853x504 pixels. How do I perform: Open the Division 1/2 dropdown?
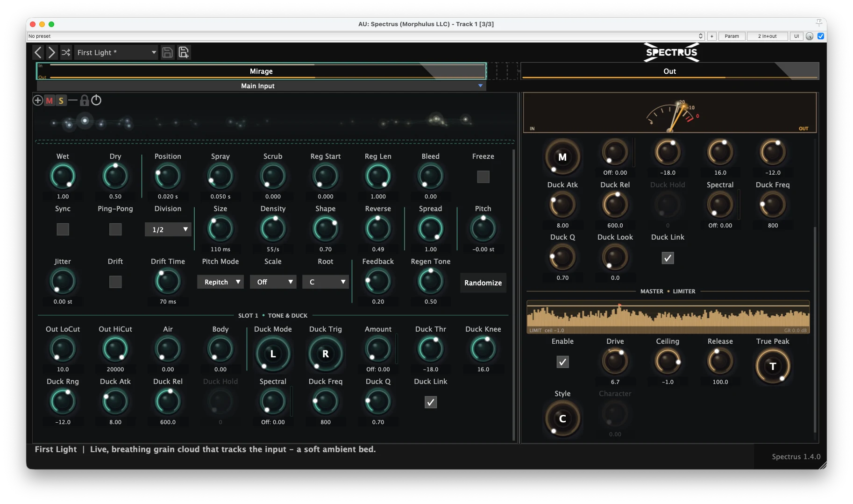[x=168, y=229]
